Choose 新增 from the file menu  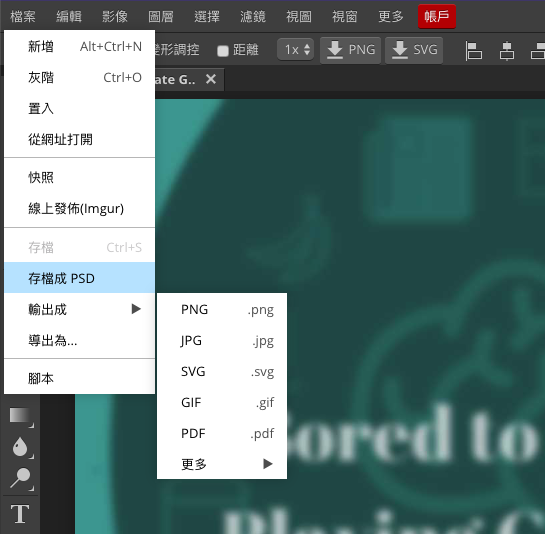click(80, 46)
